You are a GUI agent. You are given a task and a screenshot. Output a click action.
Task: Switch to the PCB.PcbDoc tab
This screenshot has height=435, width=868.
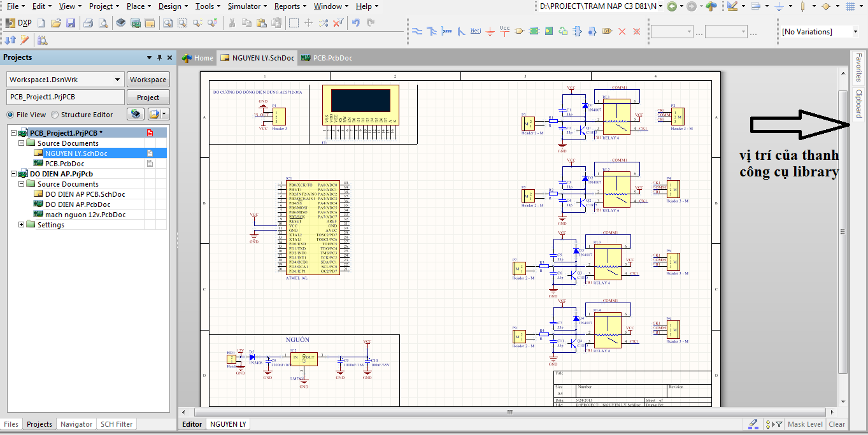click(x=326, y=58)
